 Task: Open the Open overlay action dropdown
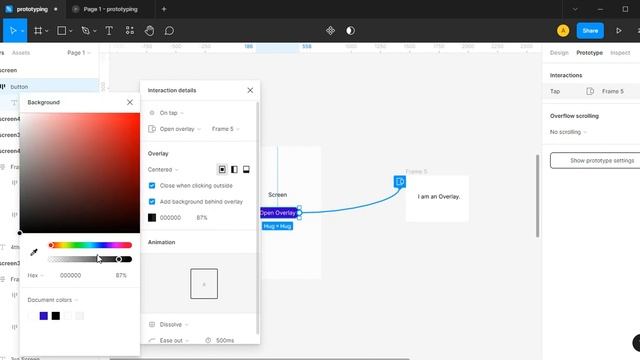180,129
